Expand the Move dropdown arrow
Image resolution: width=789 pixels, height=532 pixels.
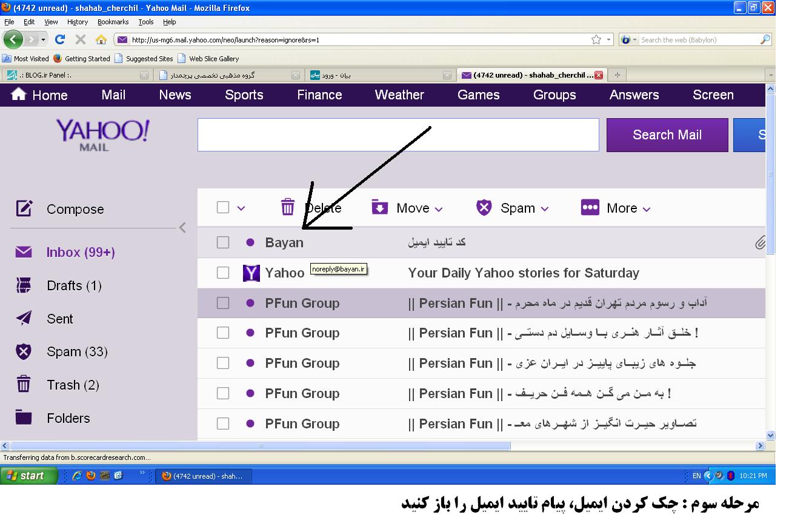click(439, 209)
